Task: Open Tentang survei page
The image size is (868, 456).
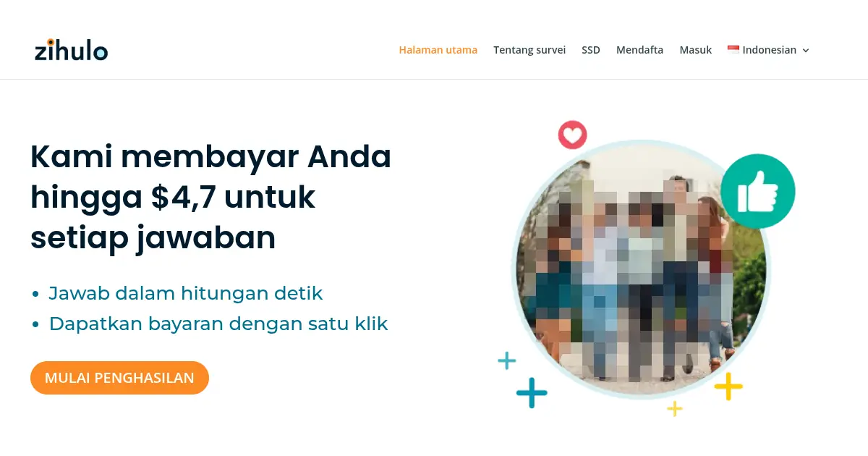Action: pyautogui.click(x=529, y=50)
